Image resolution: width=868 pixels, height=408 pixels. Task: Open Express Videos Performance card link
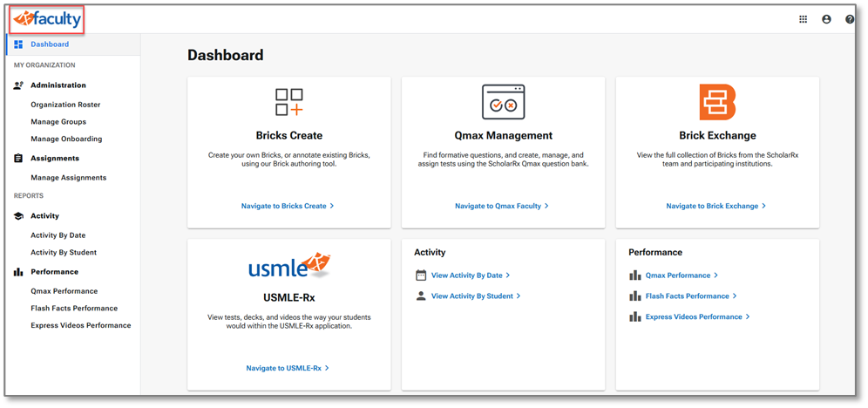(697, 317)
